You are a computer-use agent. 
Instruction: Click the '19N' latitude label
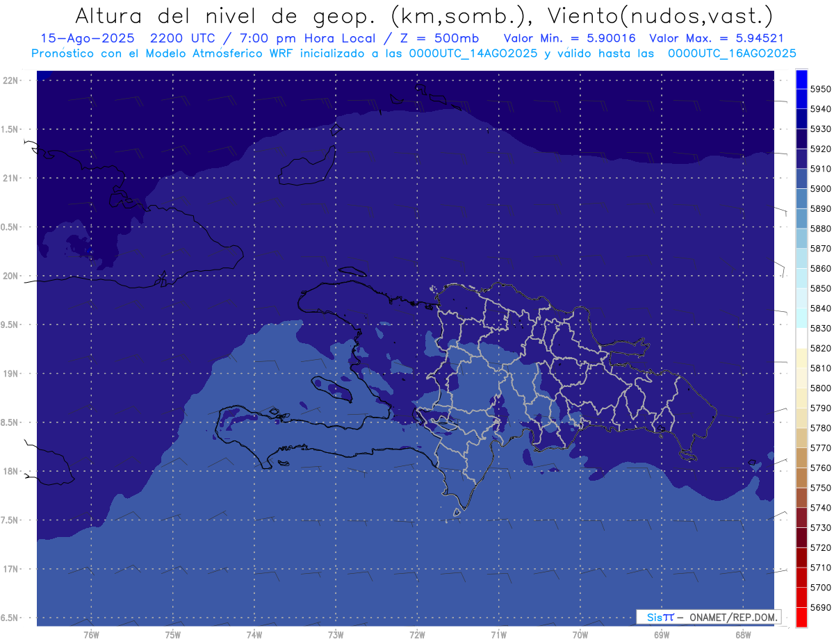(x=10, y=373)
